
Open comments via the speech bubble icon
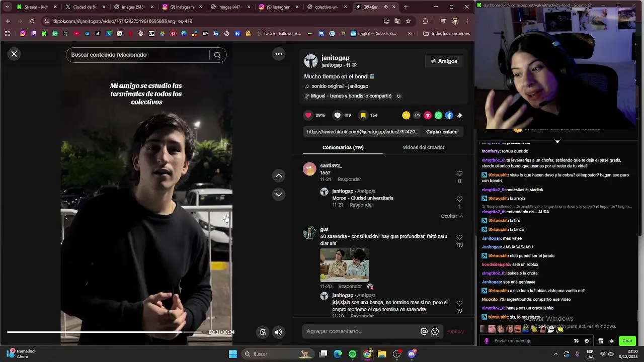[338, 115]
